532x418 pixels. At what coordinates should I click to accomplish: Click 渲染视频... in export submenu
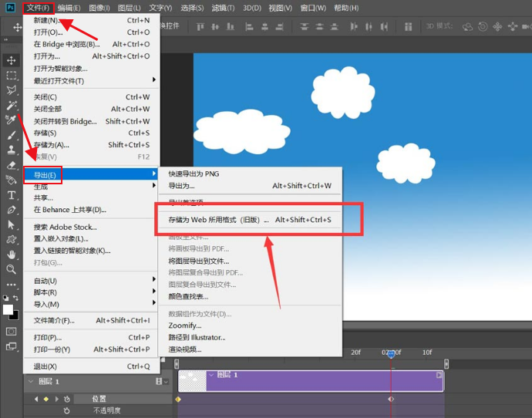click(185, 349)
